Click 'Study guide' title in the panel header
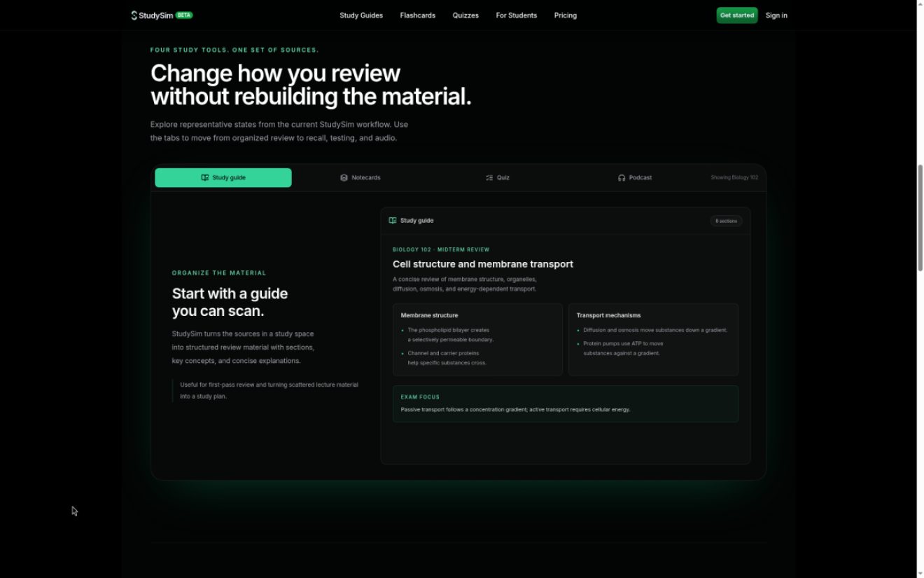Screen dimensions: 924x578 [416, 221]
